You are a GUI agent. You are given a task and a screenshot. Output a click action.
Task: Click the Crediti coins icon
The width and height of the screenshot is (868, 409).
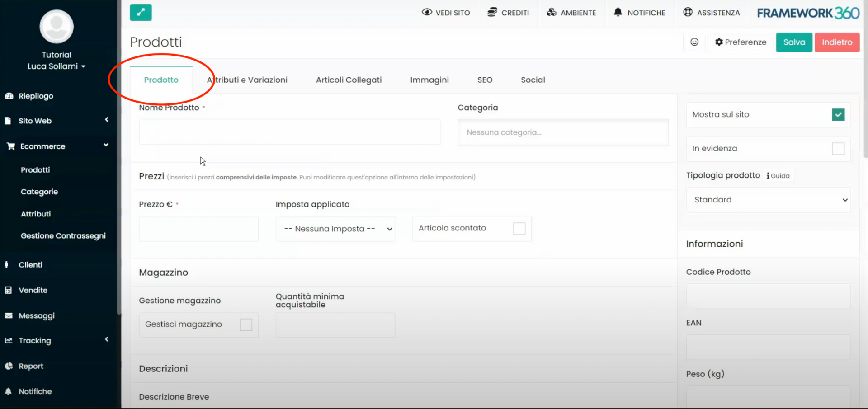491,12
